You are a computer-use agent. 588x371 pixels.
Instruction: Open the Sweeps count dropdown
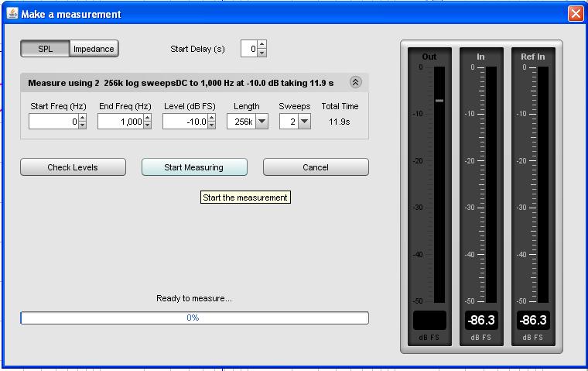pyautogui.click(x=305, y=122)
